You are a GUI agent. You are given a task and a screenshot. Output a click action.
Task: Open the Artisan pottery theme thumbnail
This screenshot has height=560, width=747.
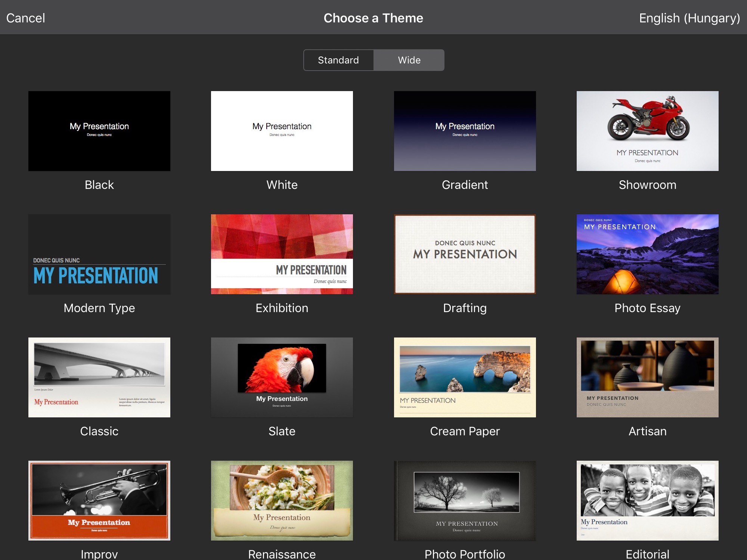pyautogui.click(x=648, y=377)
